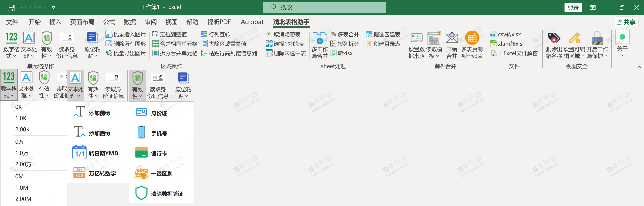Switch to the 开始 ribbon tab
The height and width of the screenshot is (206, 644).
coord(35,22)
